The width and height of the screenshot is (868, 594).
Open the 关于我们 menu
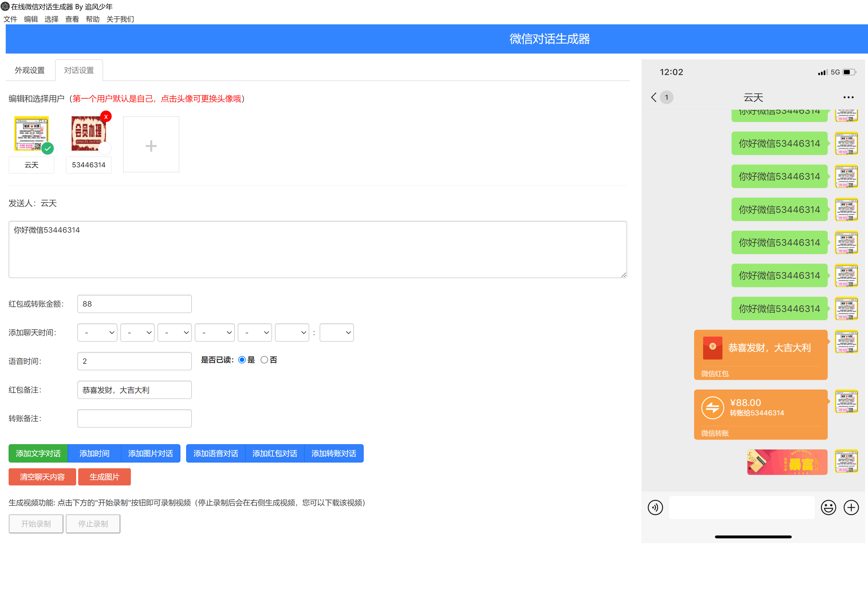point(120,19)
